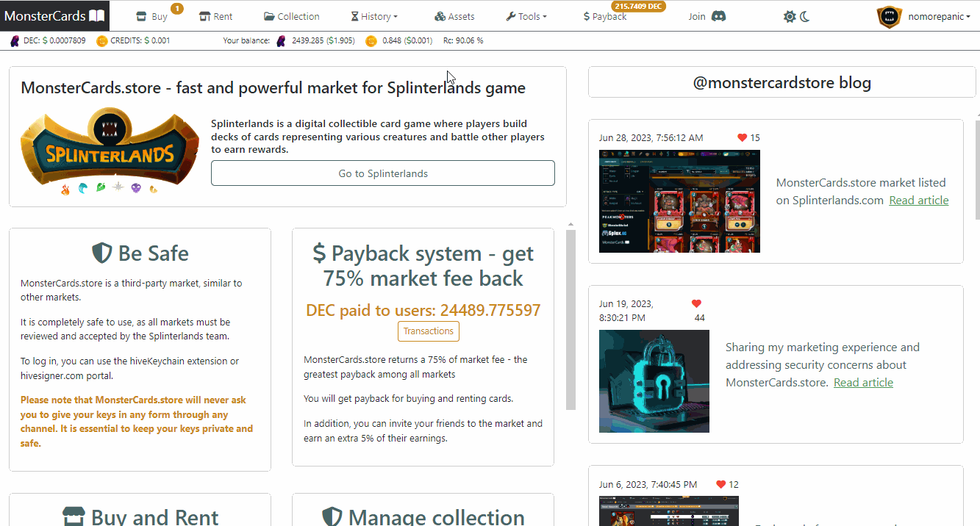The image size is (980, 526).
Task: Click the Go to Splinterlands button
Action: click(383, 173)
